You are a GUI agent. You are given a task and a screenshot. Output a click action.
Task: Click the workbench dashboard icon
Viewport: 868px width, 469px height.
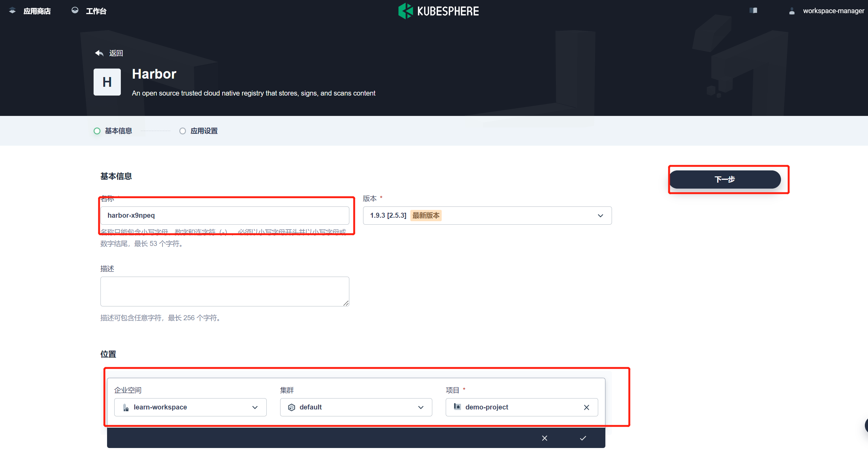pos(75,10)
